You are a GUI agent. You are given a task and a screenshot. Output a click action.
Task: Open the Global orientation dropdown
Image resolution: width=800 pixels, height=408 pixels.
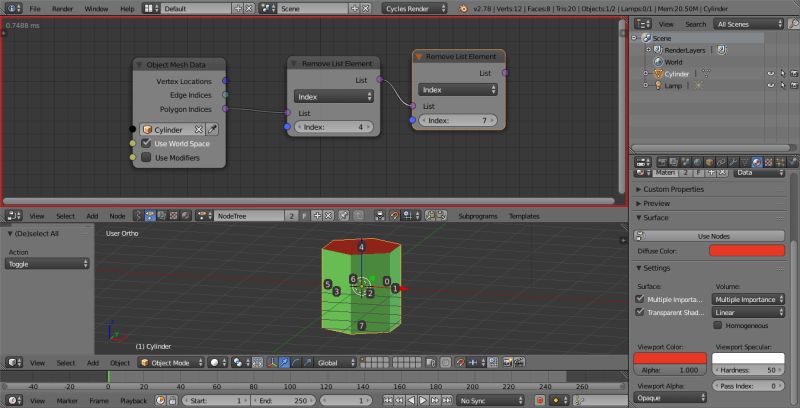(336, 363)
